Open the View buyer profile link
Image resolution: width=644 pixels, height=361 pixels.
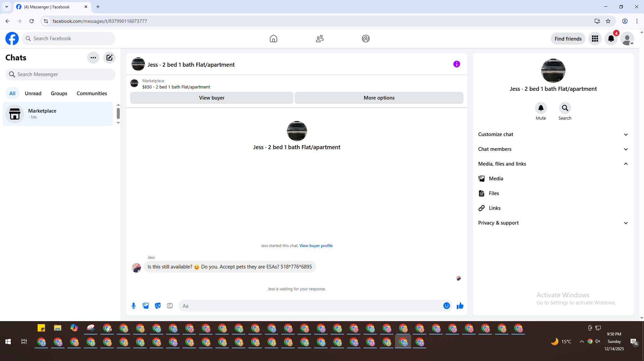point(316,246)
